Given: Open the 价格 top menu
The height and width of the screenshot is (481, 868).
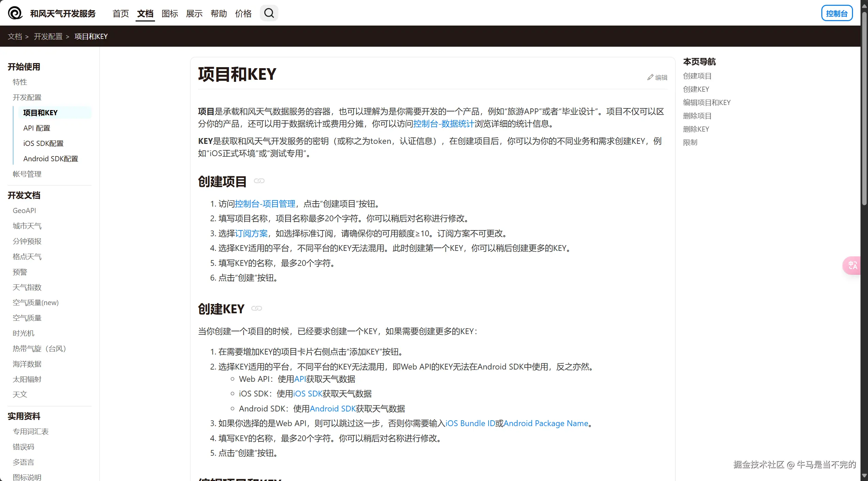Looking at the screenshot, I should [x=243, y=14].
